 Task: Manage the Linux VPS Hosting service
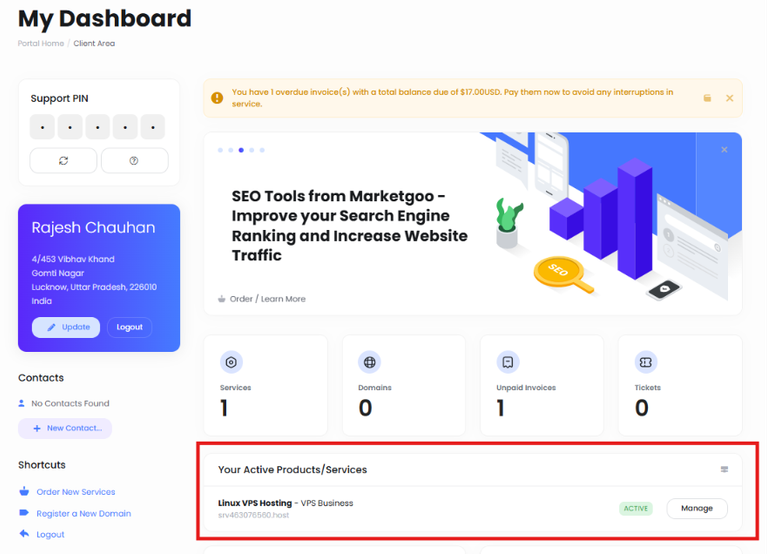697,509
